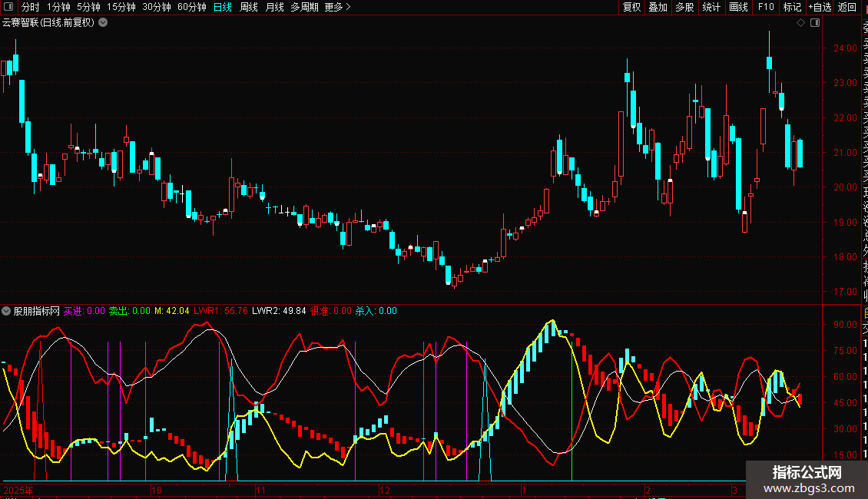868x499 pixels.
Task: Select the 5分钟 period
Action: (88, 7)
